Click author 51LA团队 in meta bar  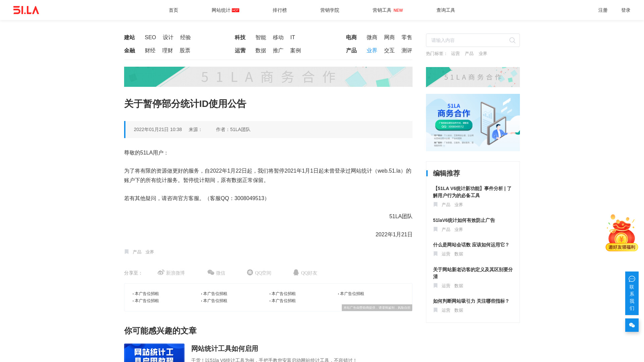pos(240,130)
